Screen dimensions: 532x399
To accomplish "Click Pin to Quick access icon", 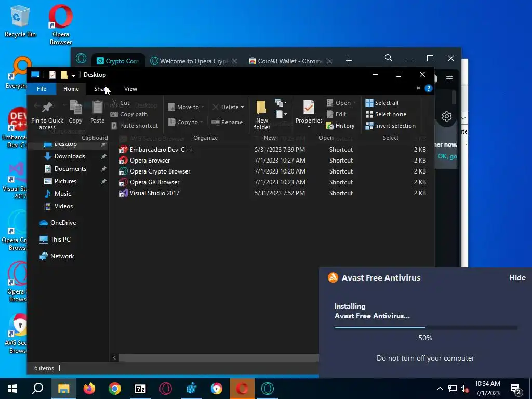I will 47,116.
